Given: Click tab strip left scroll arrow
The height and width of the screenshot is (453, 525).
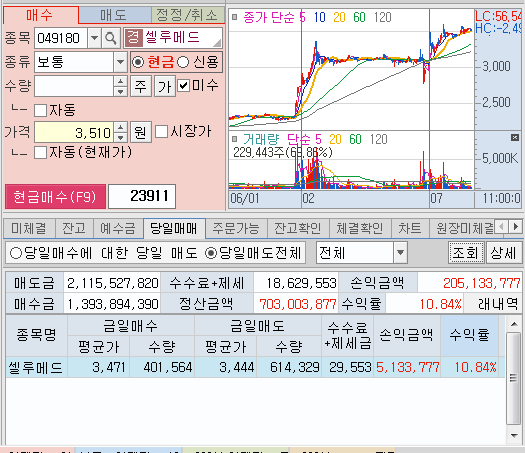Looking at the screenshot, I should click(x=501, y=227).
